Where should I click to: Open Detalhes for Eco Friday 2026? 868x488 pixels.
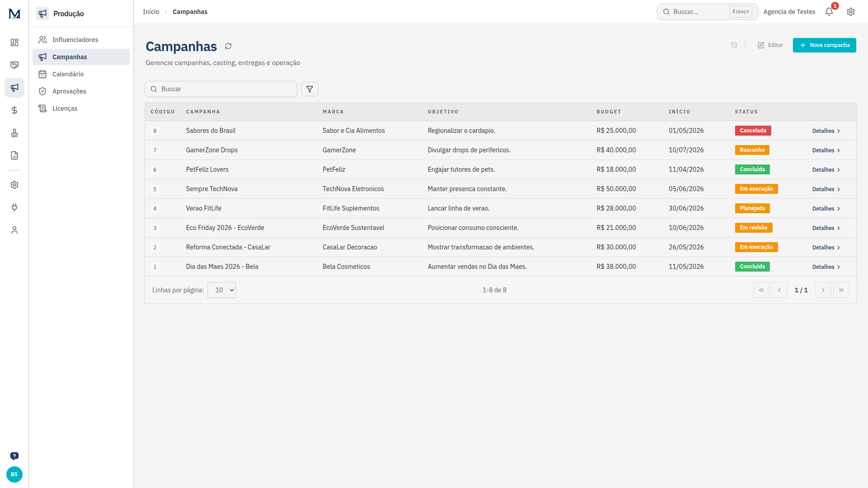[826, 228]
